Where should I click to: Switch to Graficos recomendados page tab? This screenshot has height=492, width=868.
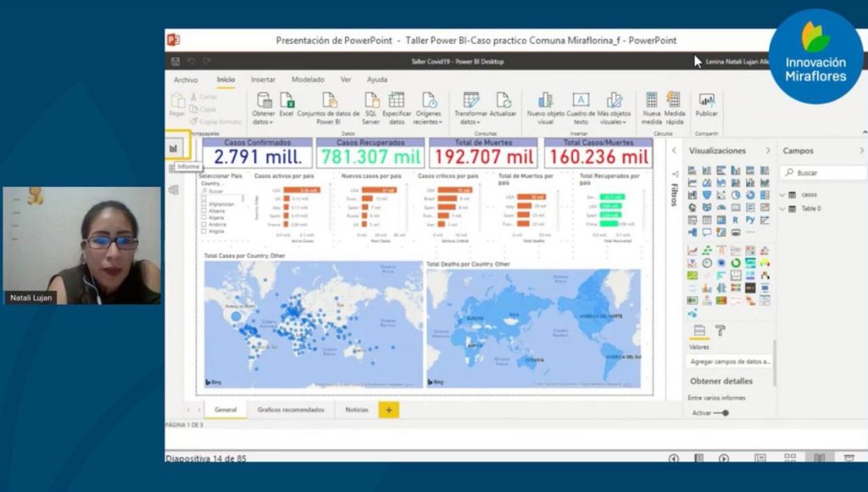pyautogui.click(x=291, y=410)
